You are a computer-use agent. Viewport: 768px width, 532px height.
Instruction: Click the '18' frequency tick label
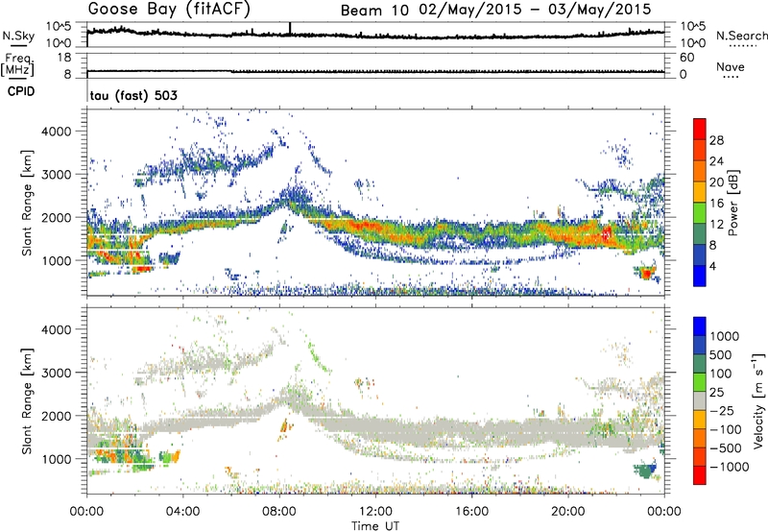pos(63,58)
